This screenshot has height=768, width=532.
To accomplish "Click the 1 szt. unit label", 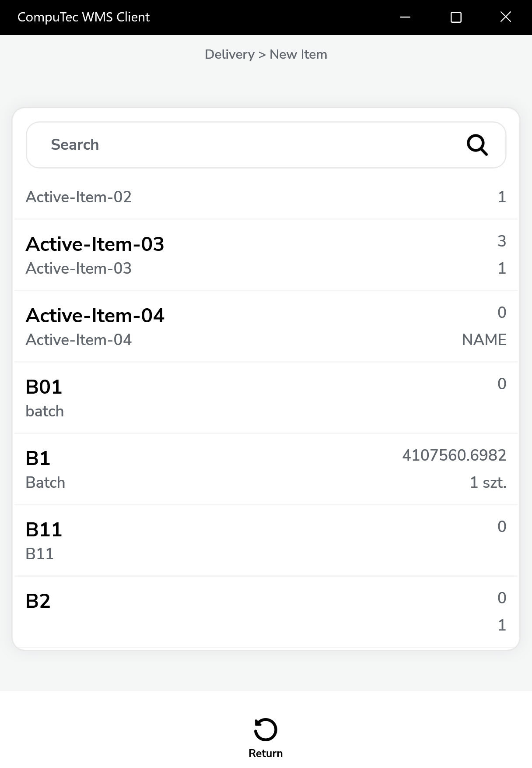I will 488,483.
